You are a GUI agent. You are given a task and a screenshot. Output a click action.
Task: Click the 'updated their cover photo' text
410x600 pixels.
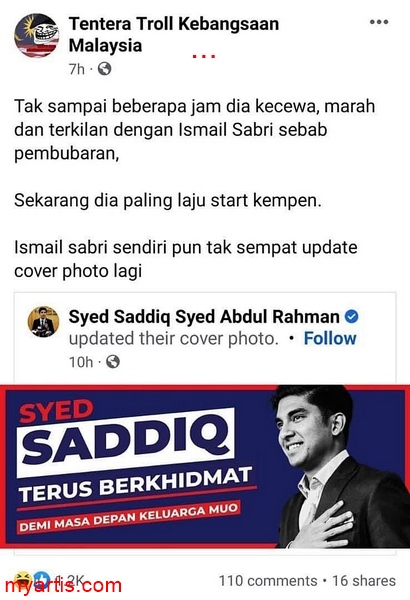(173, 339)
